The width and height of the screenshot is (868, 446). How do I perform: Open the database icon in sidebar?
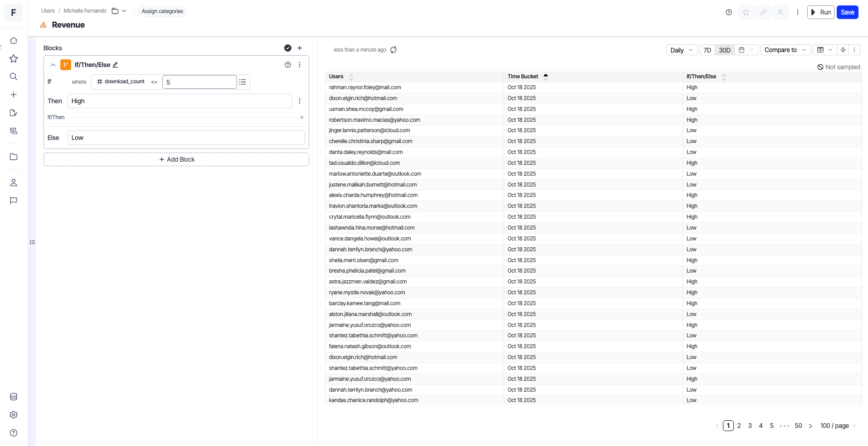coord(14,397)
